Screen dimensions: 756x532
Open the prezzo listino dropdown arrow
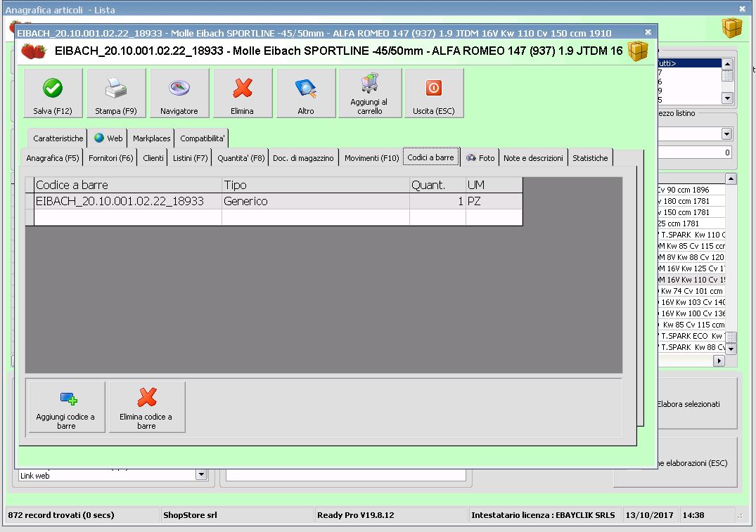(x=726, y=134)
